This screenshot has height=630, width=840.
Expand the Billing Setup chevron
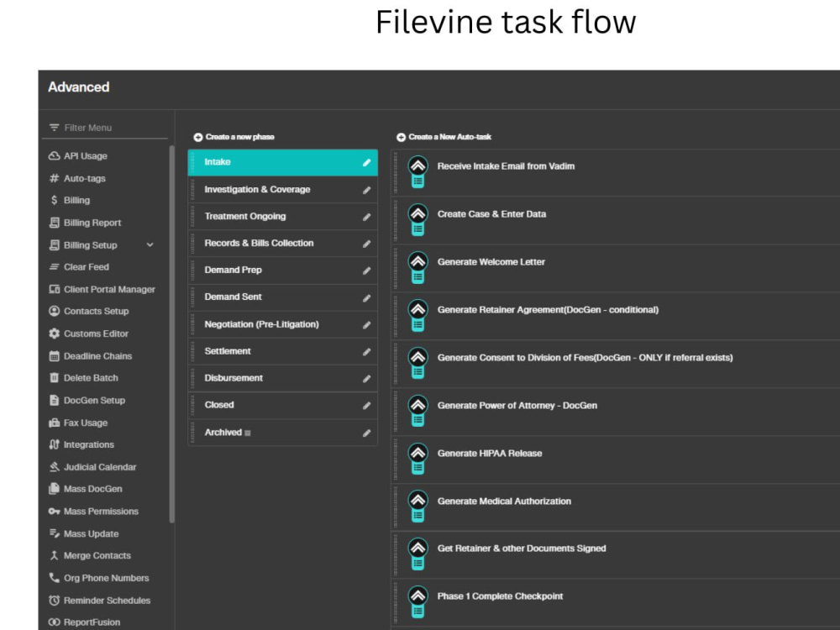pos(150,244)
